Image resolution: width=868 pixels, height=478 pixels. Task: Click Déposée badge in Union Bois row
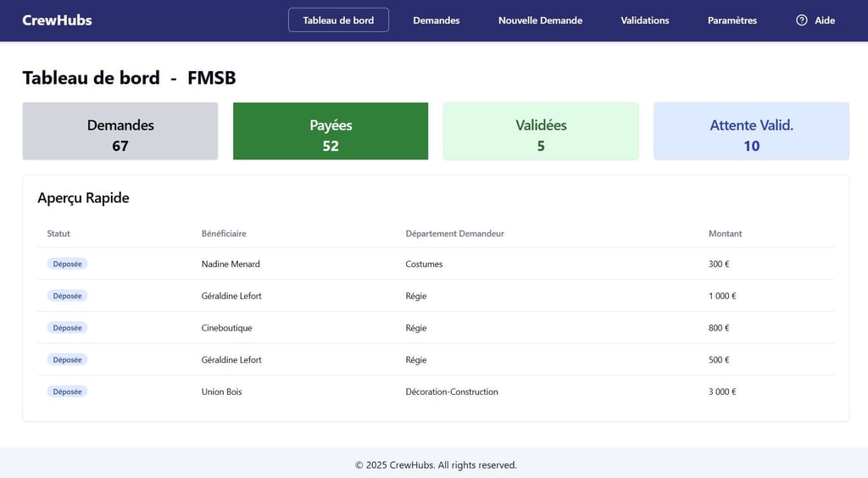click(67, 392)
